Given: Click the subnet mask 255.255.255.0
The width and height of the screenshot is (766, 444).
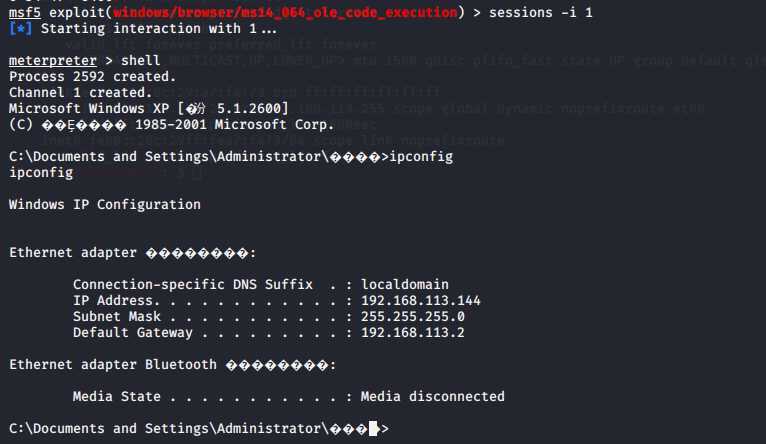Looking at the screenshot, I should tap(413, 317).
